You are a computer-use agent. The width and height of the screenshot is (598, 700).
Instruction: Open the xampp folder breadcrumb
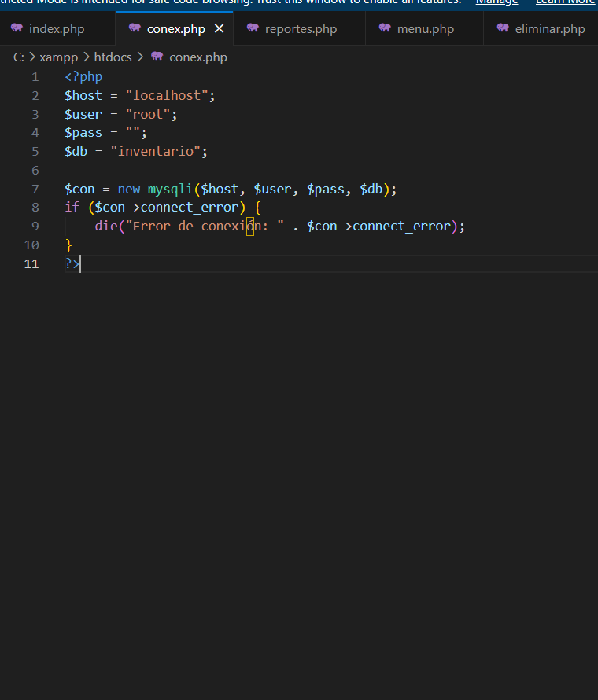pos(59,57)
